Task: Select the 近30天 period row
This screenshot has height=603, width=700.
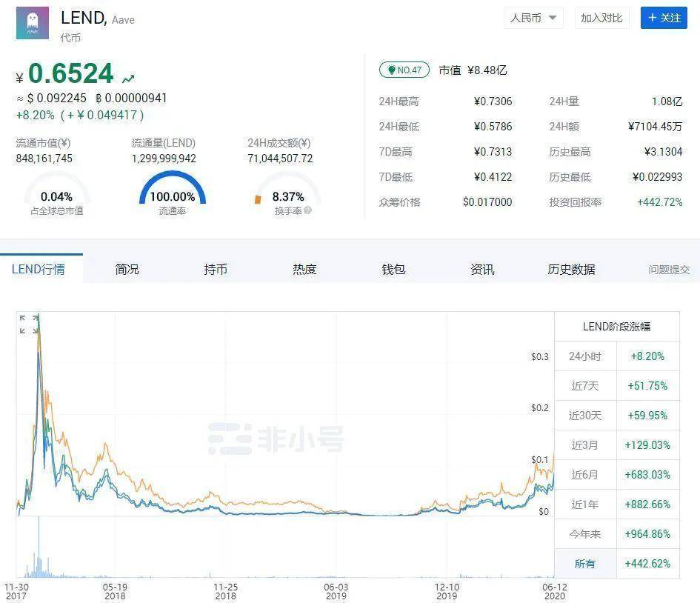Action: click(617, 416)
